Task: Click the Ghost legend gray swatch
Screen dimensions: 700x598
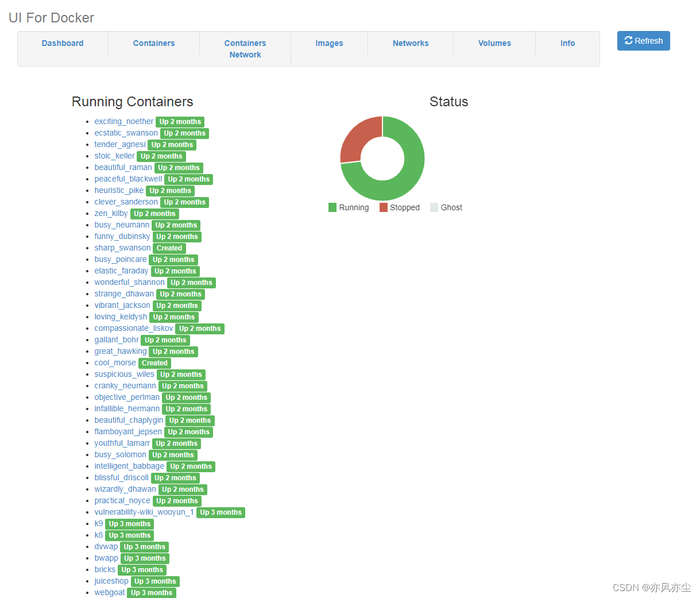Action: click(434, 207)
